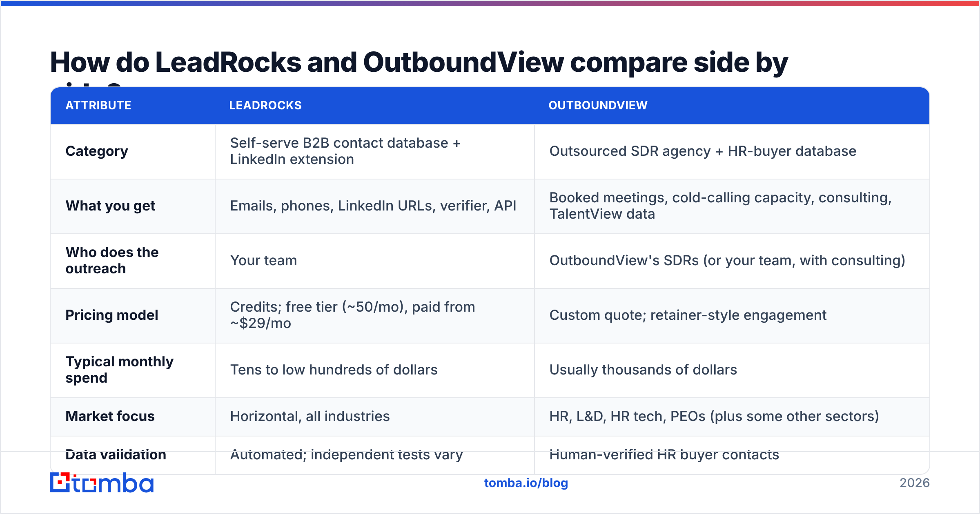The height and width of the screenshot is (514, 980).
Task: Select the Category row label
Action: pyautogui.click(x=97, y=151)
